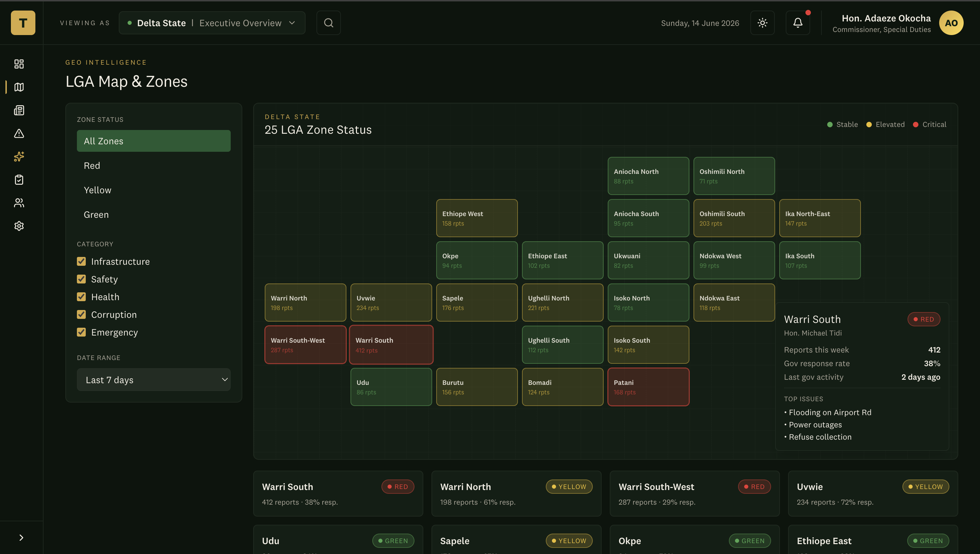This screenshot has height=554, width=980.
Task: Click the Elevated yellow legend dot
Action: (869, 125)
